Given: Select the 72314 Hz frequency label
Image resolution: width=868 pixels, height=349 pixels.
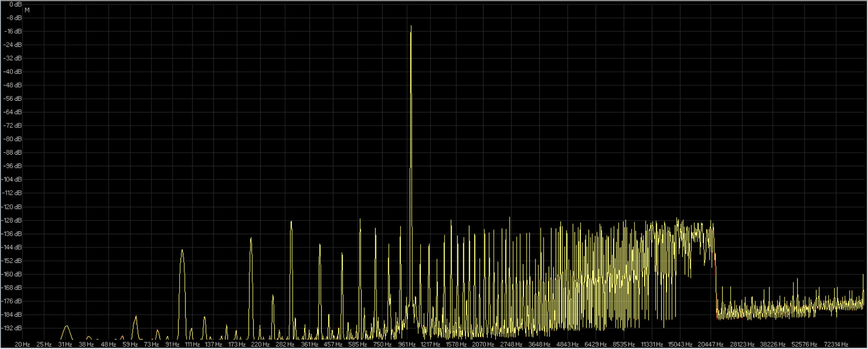Looking at the screenshot, I should coord(836,344).
